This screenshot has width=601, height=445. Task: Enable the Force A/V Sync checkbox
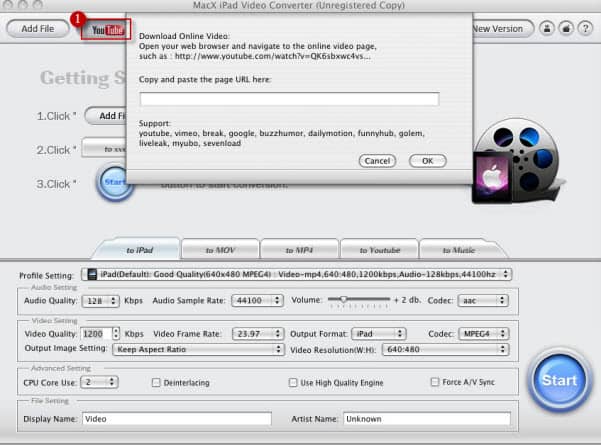point(435,382)
